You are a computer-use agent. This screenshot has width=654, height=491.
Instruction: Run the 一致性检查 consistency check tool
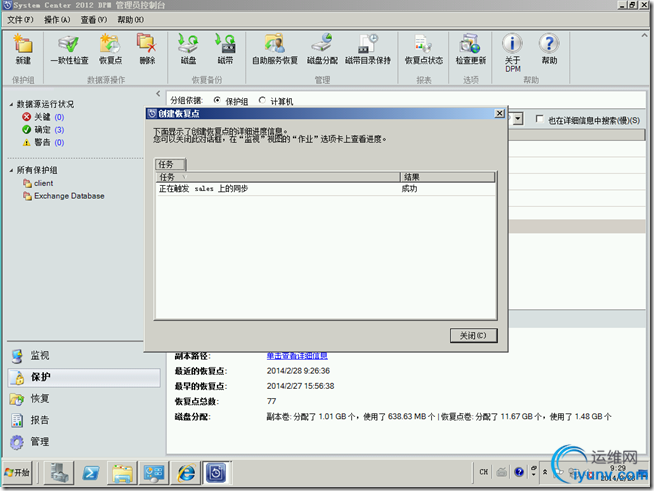click(x=69, y=49)
